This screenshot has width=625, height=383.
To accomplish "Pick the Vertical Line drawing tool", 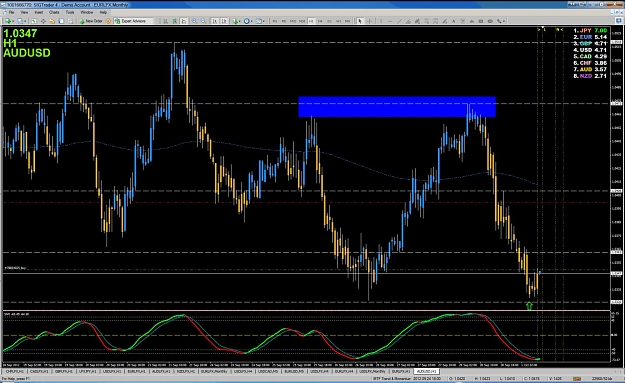I will coord(381,21).
